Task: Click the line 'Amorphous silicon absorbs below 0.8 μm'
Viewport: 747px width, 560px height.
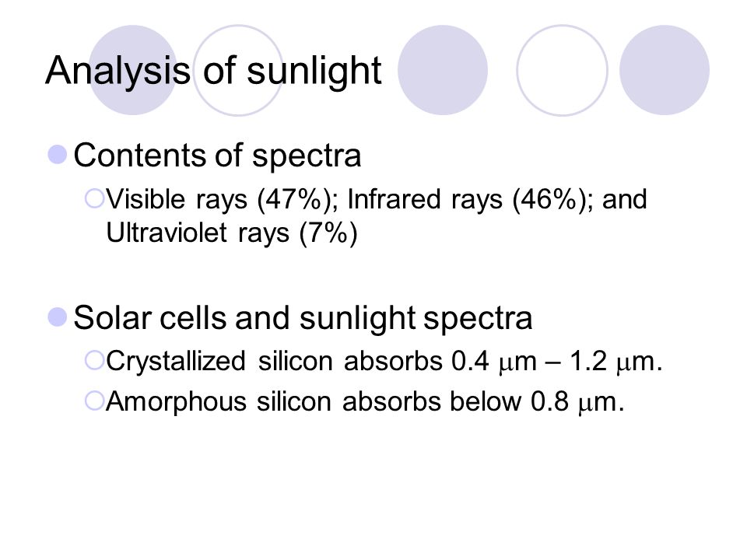Action: point(365,401)
